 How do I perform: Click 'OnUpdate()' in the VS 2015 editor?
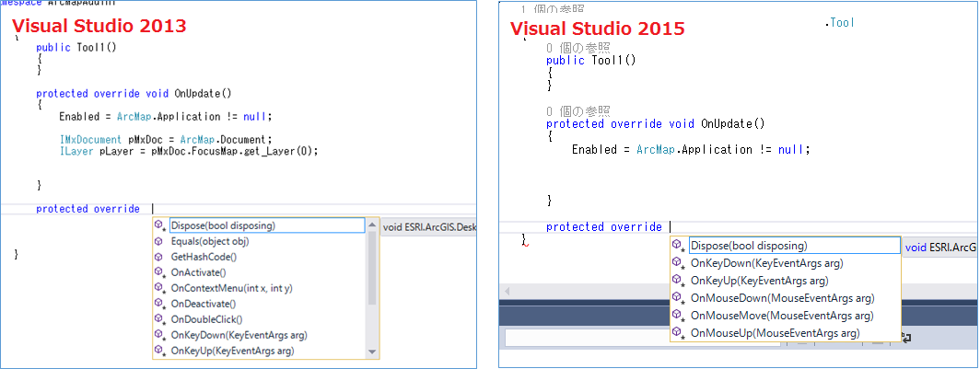tap(733, 123)
